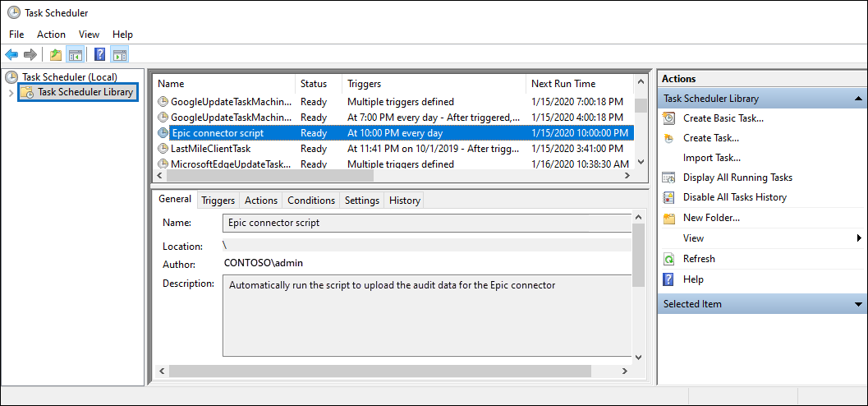Sort by the Status column header
Viewport: 868px width, 406px height.
coord(319,84)
